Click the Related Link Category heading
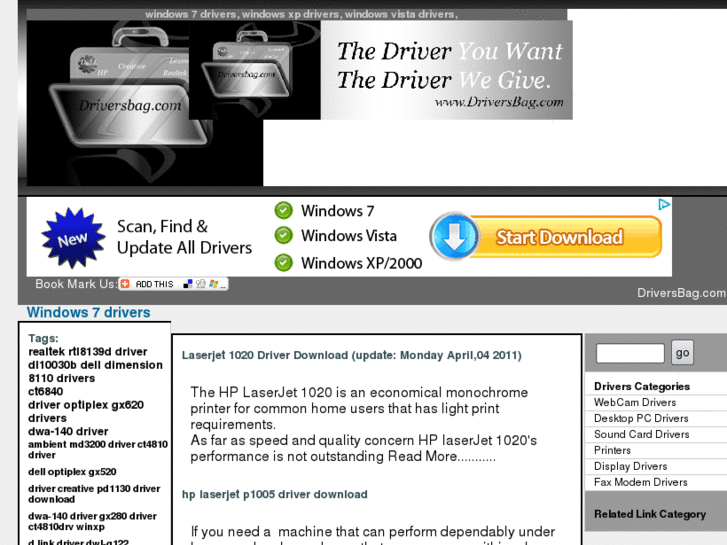Viewport: 727px width, 545px height. [650, 514]
